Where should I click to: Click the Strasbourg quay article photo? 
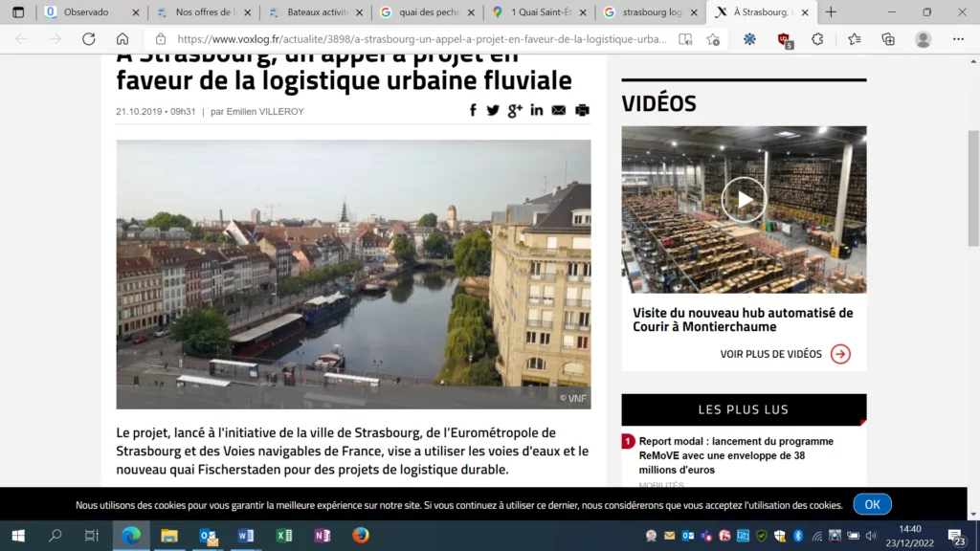[353, 275]
